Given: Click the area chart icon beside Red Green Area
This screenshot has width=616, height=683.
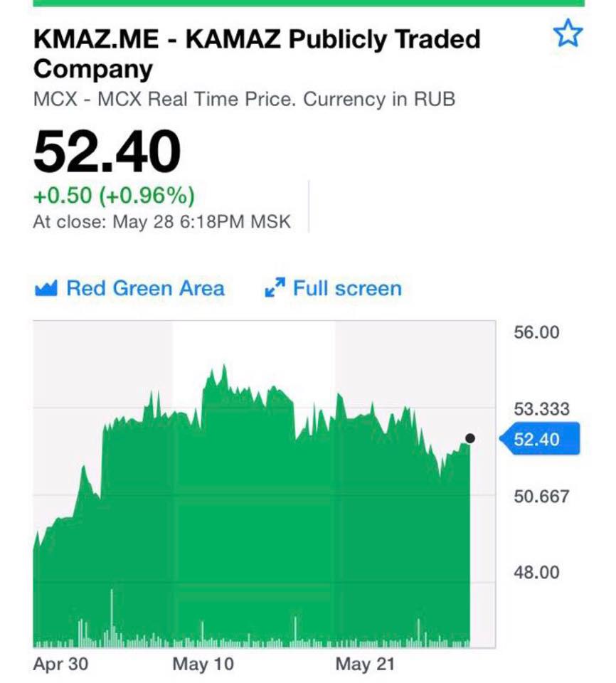Looking at the screenshot, I should pyautogui.click(x=46, y=289).
